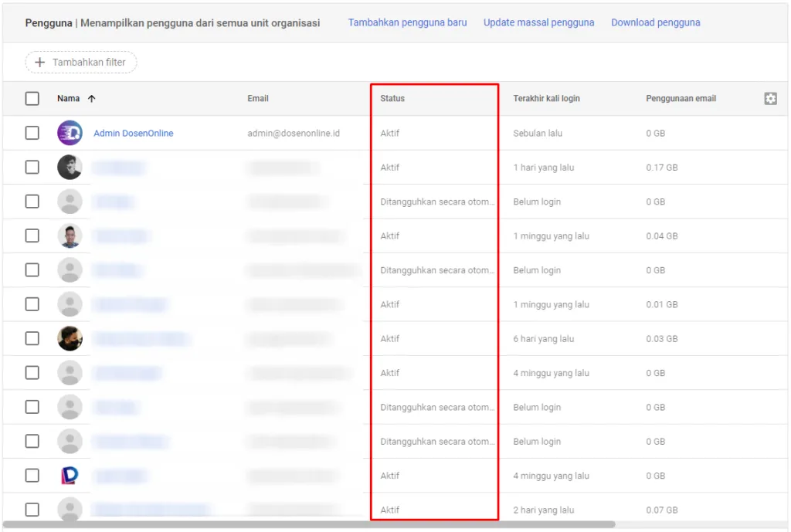Image resolution: width=791 pixels, height=532 pixels.
Task: Check the checkbox on Admin DosenOnline's row
Action: point(32,133)
